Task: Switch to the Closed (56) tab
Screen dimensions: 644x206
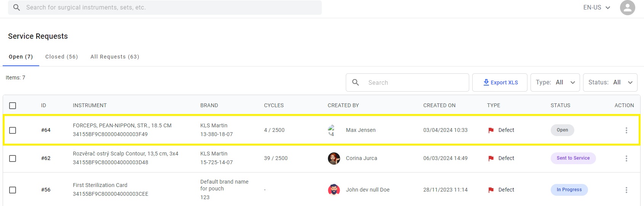Action: click(x=62, y=57)
